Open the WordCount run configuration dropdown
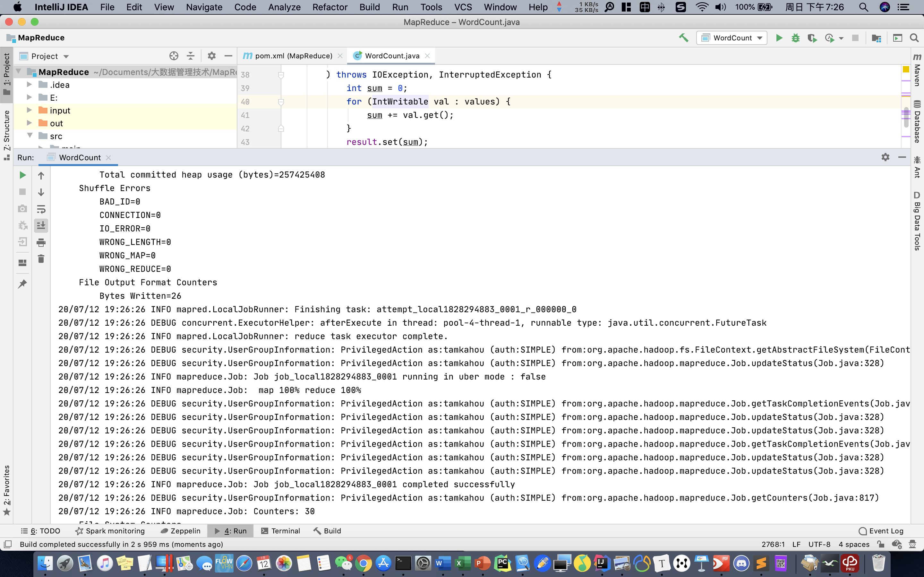This screenshot has width=924, height=577. [x=732, y=38]
